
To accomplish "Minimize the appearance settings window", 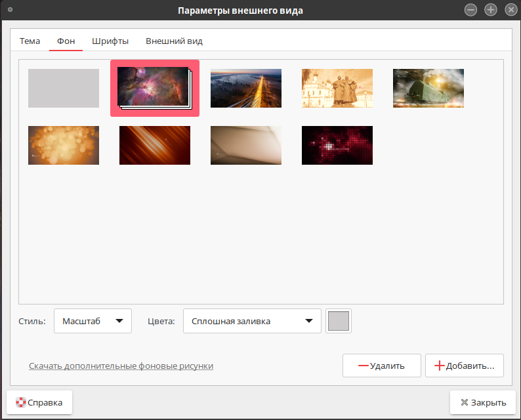I will point(470,10).
